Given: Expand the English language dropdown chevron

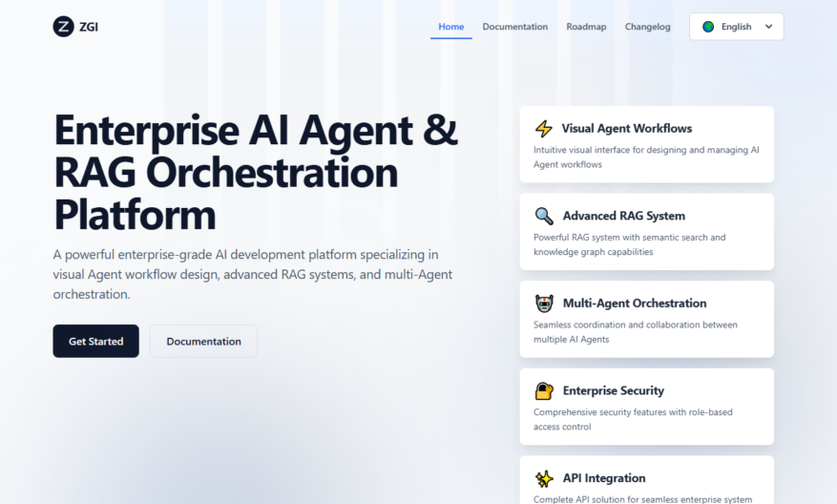Looking at the screenshot, I should pos(768,27).
